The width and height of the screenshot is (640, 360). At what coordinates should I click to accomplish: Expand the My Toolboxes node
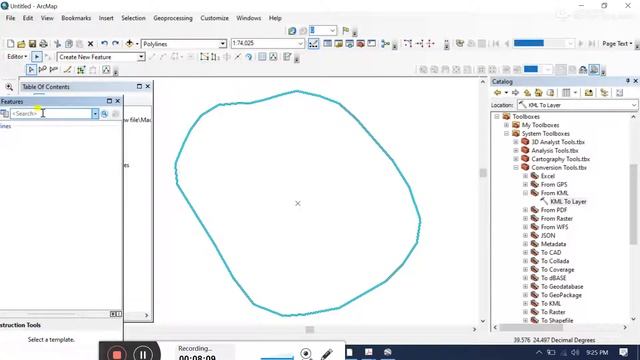click(506, 125)
